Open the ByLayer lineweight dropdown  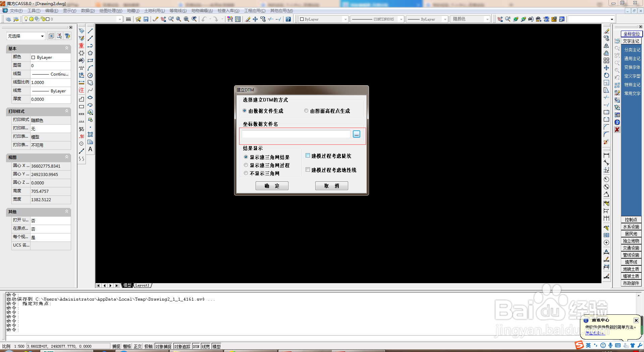(445, 19)
